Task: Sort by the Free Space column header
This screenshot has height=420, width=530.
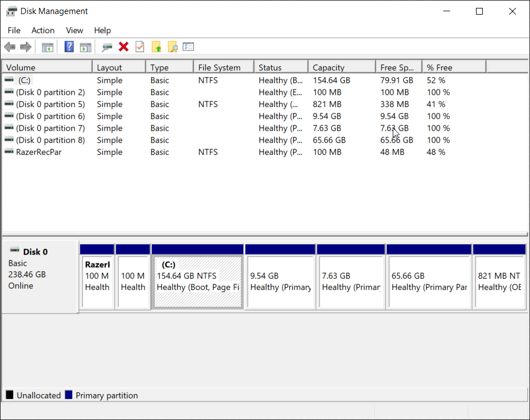Action: (x=399, y=68)
